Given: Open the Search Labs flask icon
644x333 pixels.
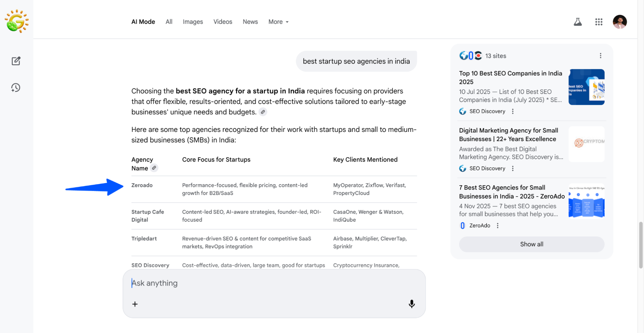Looking at the screenshot, I should tap(578, 22).
